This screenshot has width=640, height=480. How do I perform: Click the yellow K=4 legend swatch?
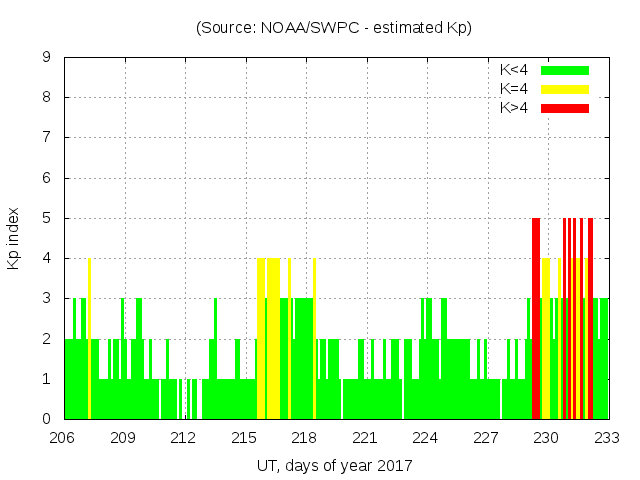(x=565, y=89)
